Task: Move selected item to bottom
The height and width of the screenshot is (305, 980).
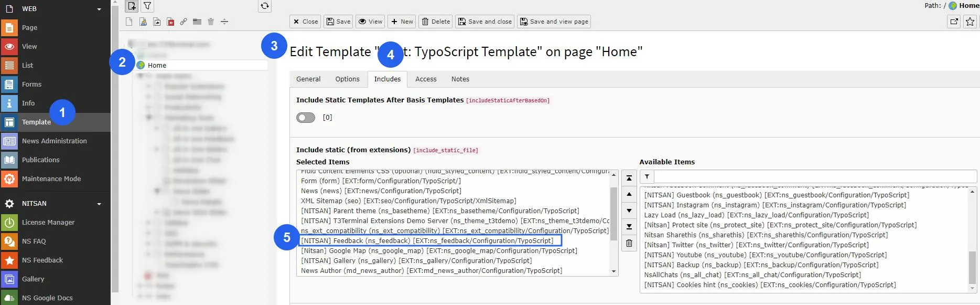Action: (x=629, y=227)
